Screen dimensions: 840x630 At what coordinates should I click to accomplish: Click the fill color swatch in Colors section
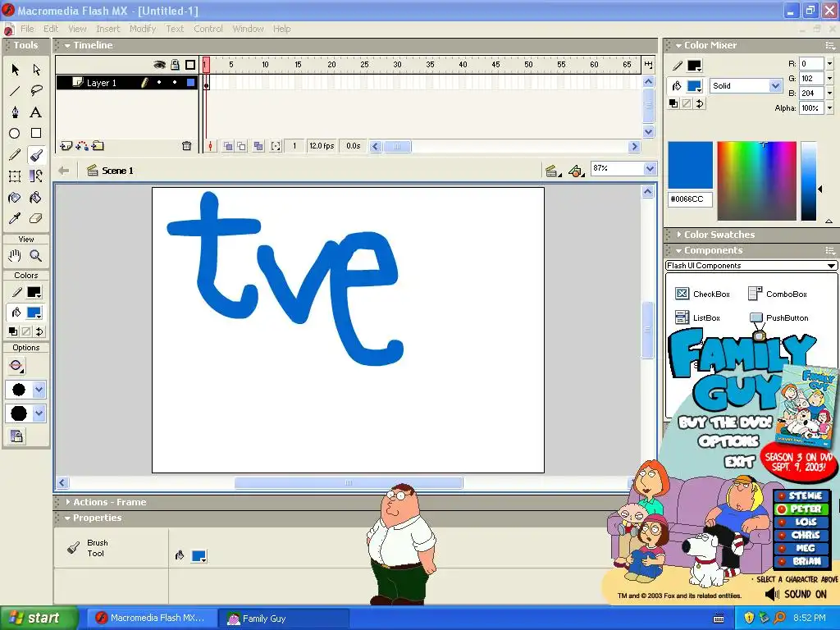[34, 313]
